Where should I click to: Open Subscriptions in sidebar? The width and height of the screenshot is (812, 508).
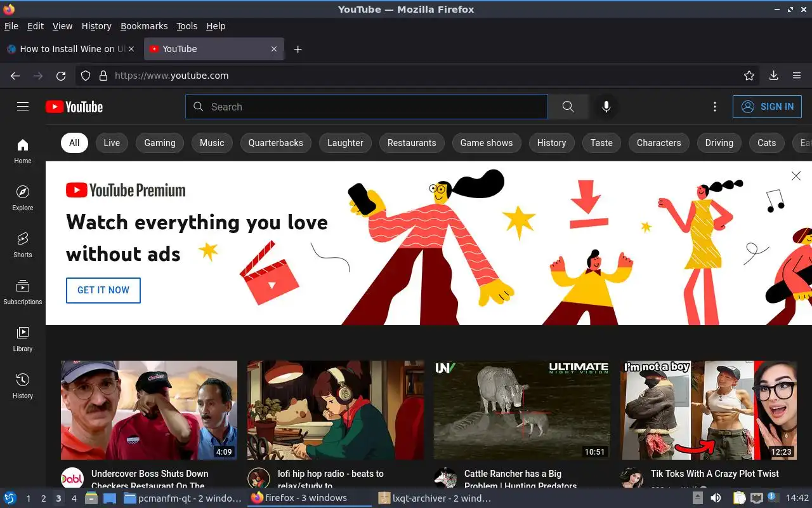[23, 292]
